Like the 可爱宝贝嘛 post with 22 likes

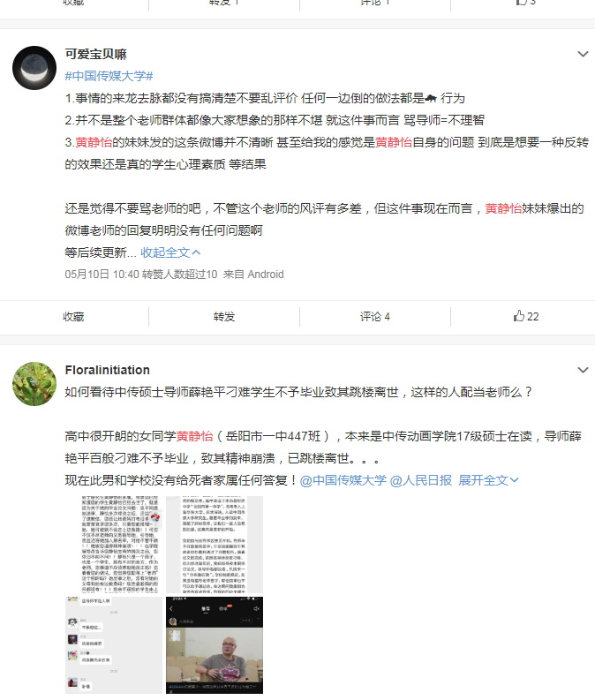[526, 317]
